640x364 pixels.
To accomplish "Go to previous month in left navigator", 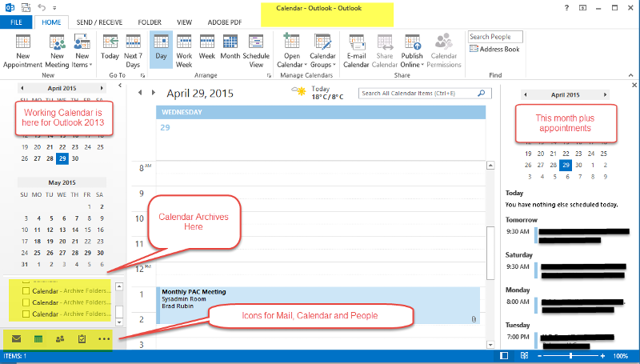I will pos(22,88).
